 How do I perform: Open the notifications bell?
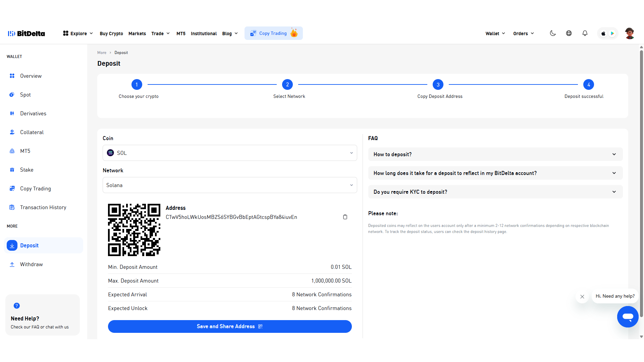tap(585, 33)
